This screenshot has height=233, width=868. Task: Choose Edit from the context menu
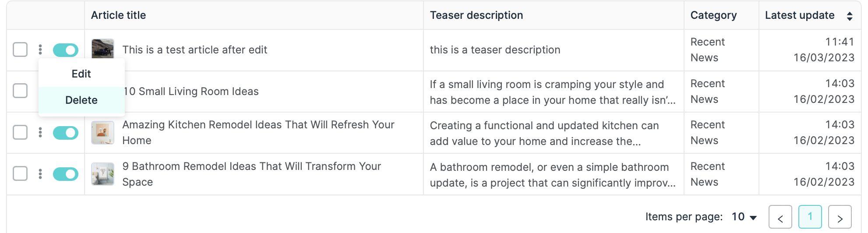click(x=81, y=74)
